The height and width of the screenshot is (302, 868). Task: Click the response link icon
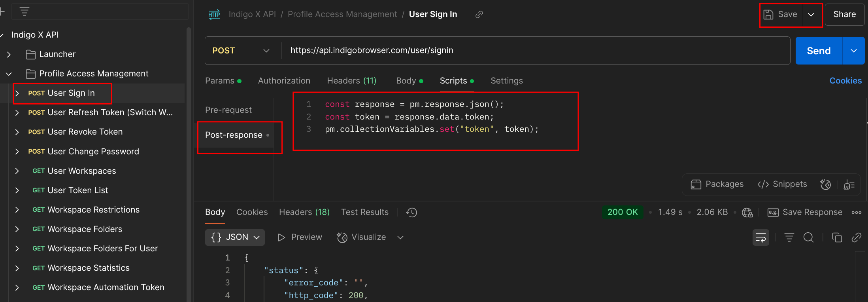click(x=857, y=237)
